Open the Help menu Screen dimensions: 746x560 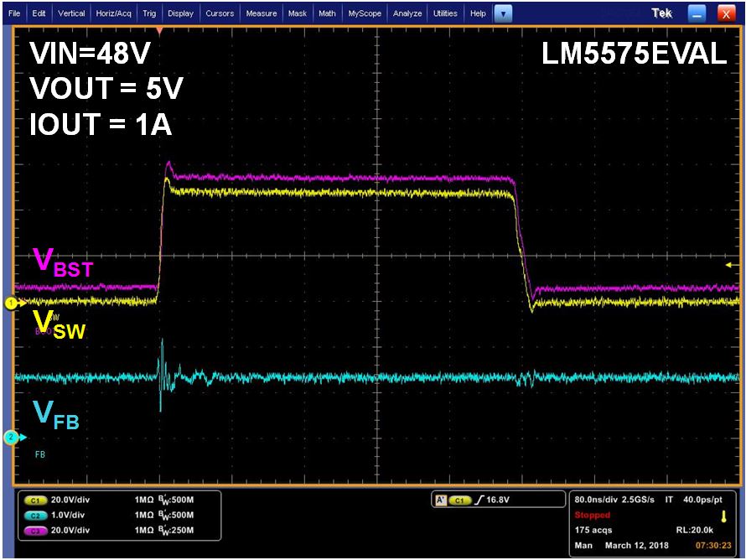478,13
